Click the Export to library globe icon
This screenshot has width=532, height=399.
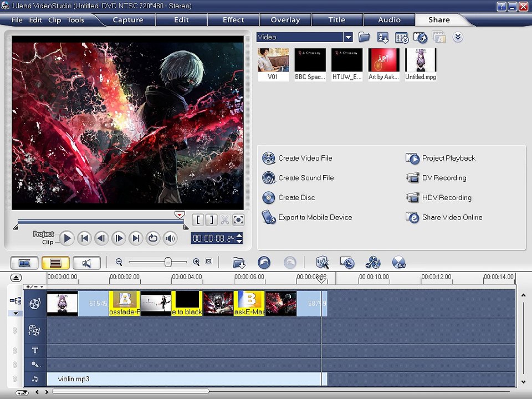(x=421, y=37)
